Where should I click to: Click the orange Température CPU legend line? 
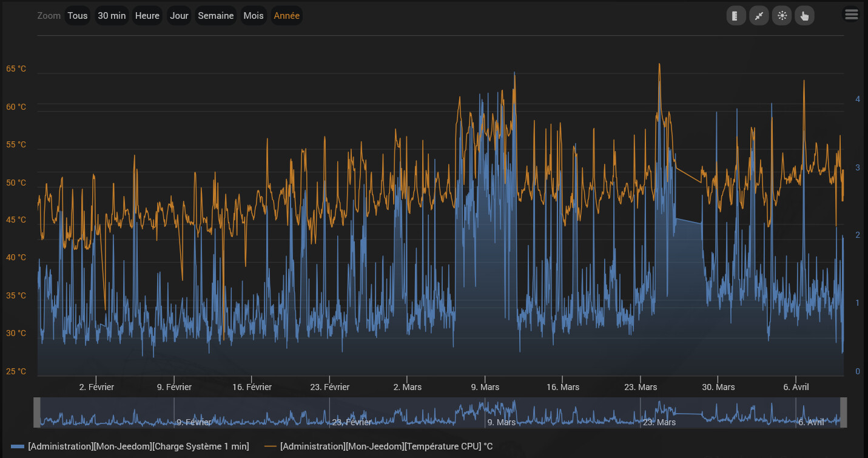[x=271, y=446]
